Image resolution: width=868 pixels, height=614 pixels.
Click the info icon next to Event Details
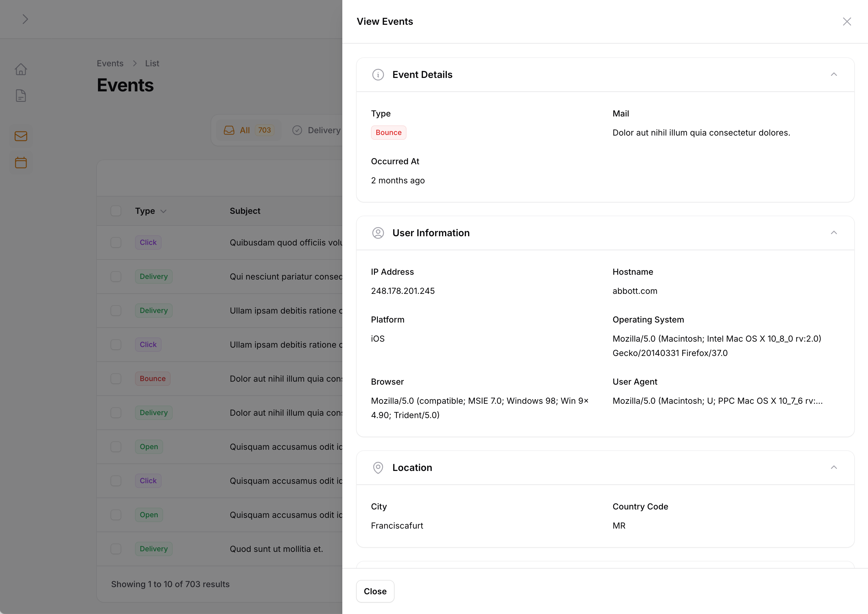pyautogui.click(x=378, y=74)
